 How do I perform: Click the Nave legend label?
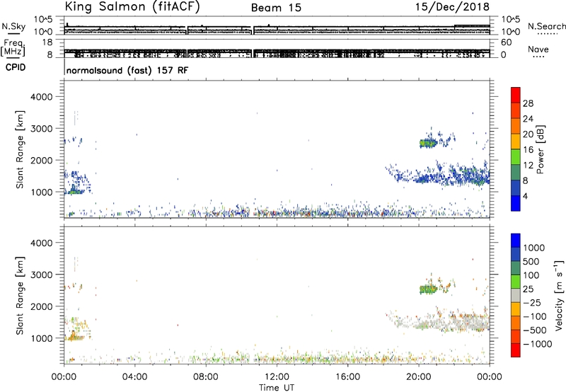pos(538,49)
